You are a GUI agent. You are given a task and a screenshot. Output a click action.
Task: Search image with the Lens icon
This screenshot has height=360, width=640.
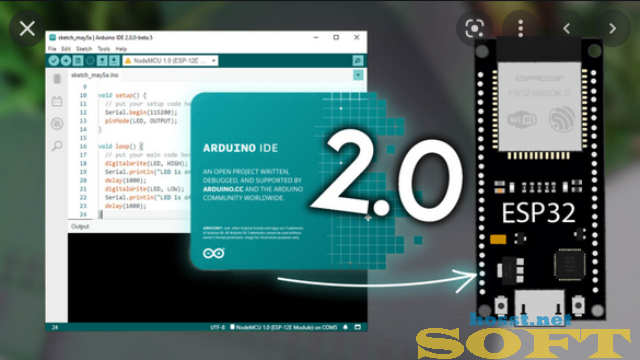point(475,28)
